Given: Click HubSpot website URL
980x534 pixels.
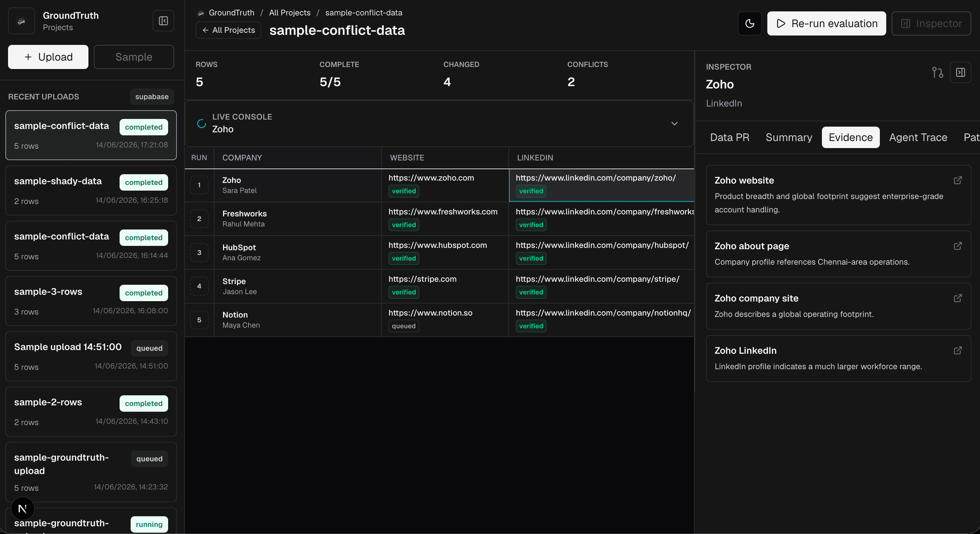Looking at the screenshot, I should pos(437,245).
